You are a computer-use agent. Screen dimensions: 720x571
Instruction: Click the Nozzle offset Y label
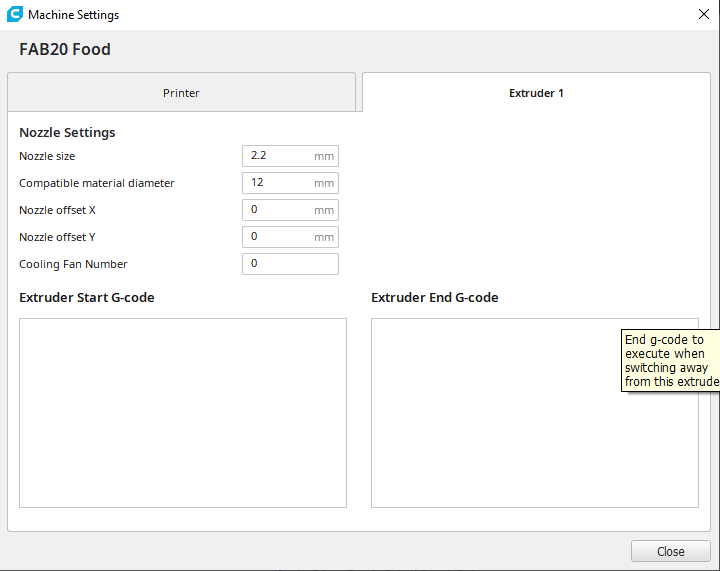point(57,237)
